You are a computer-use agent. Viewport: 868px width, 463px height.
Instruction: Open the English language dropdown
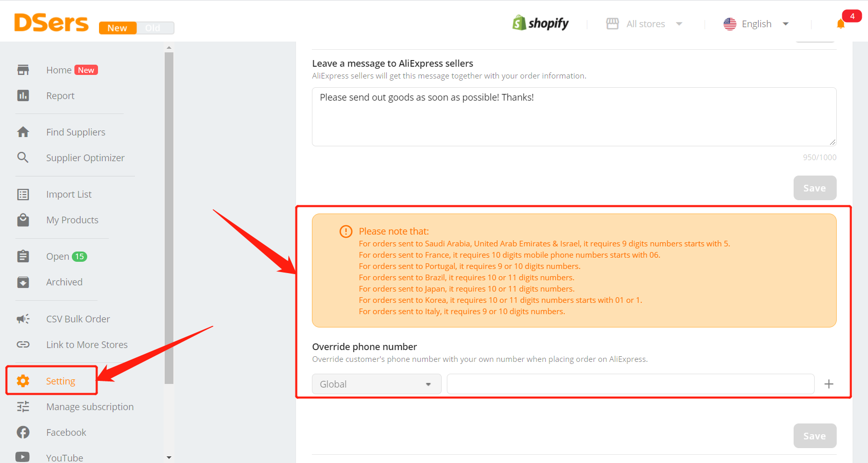[x=756, y=24]
